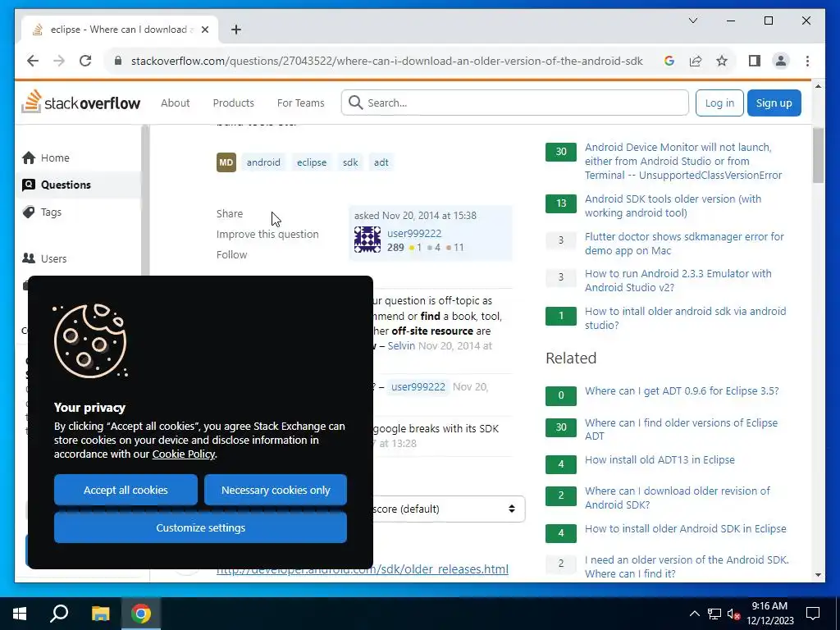Click the Tags icon in sidebar

[x=29, y=212]
